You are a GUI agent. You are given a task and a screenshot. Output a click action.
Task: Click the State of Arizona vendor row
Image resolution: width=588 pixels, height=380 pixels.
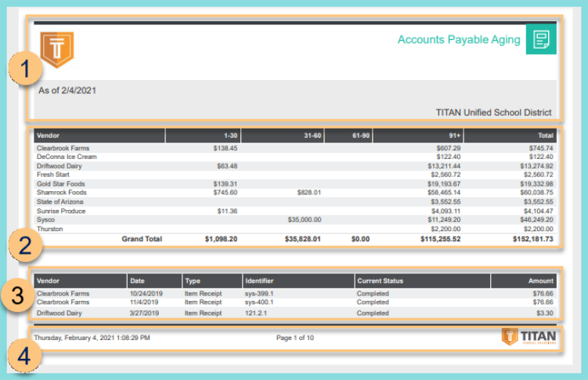tap(295, 202)
